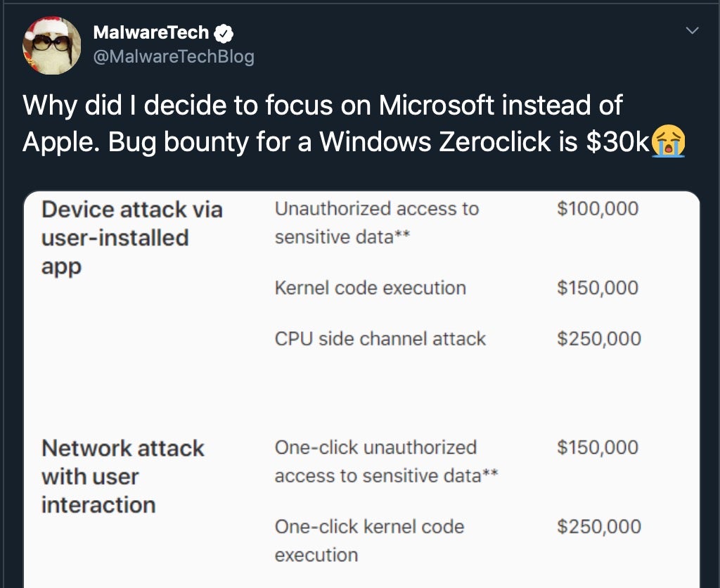Click the verified badge beside MalwareTech
This screenshot has width=720, height=588.
tap(224, 33)
